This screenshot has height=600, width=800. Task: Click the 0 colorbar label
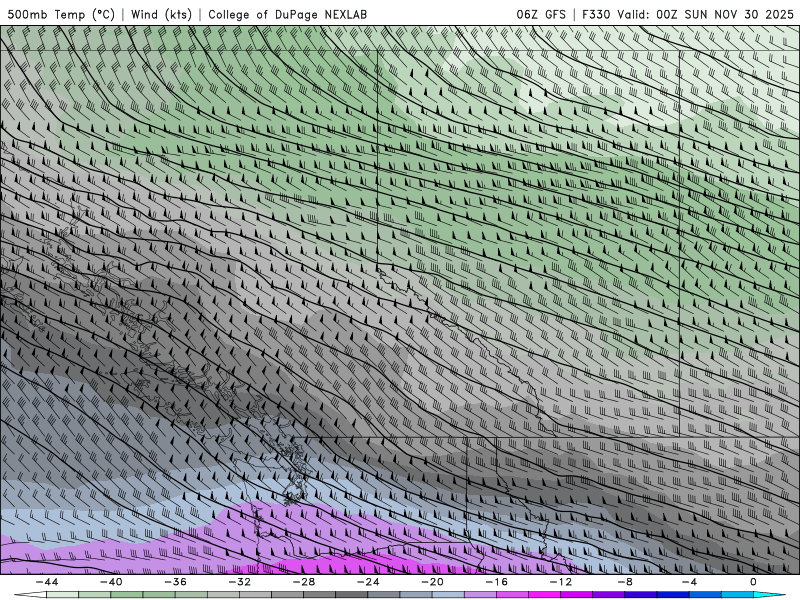coord(753,582)
